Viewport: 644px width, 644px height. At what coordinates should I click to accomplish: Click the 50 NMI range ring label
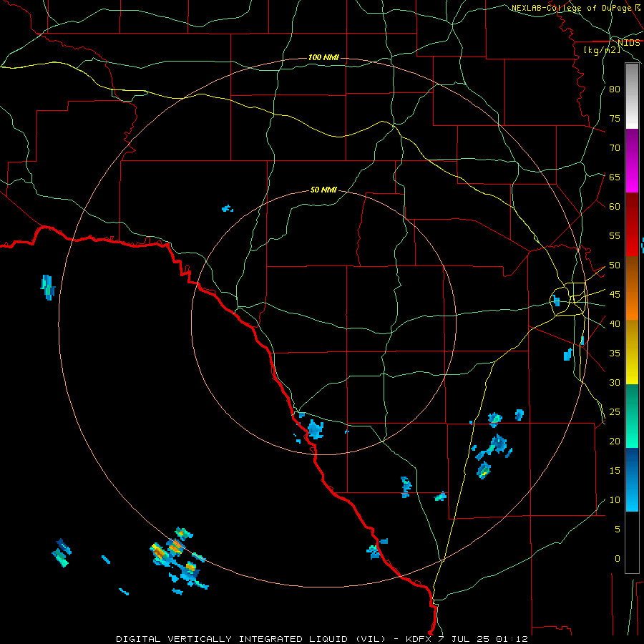click(323, 190)
